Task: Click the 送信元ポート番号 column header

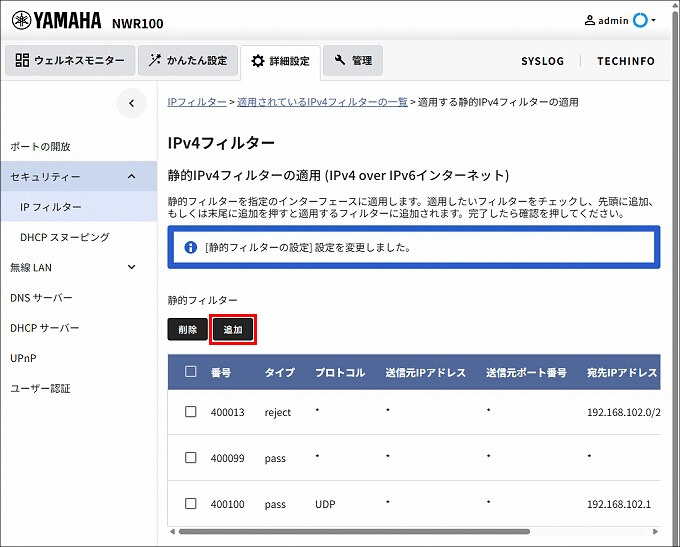Action: tap(526, 372)
